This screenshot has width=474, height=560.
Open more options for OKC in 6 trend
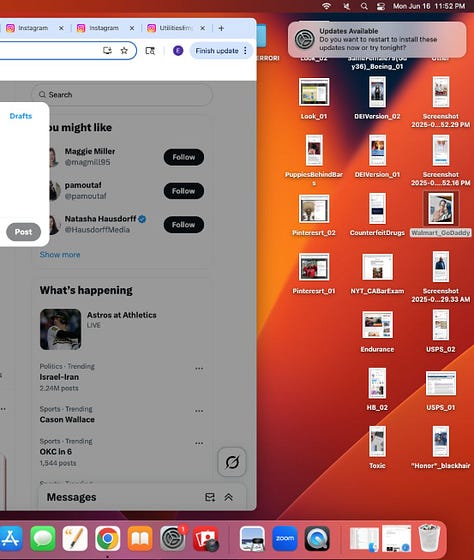199,443
